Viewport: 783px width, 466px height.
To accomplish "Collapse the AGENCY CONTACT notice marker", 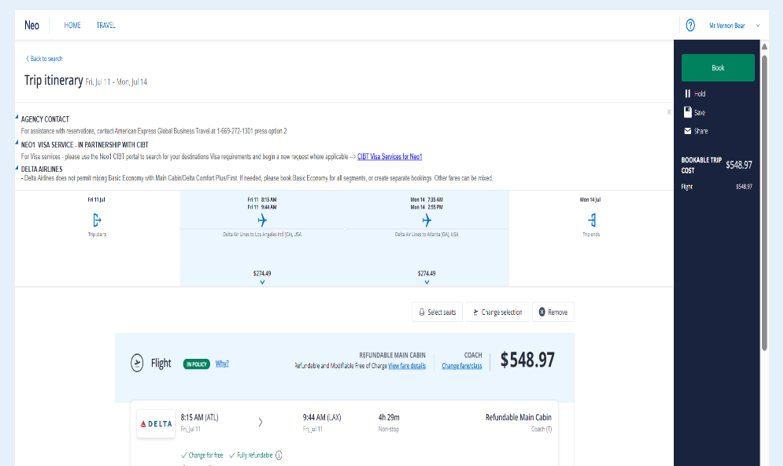I will (17, 117).
